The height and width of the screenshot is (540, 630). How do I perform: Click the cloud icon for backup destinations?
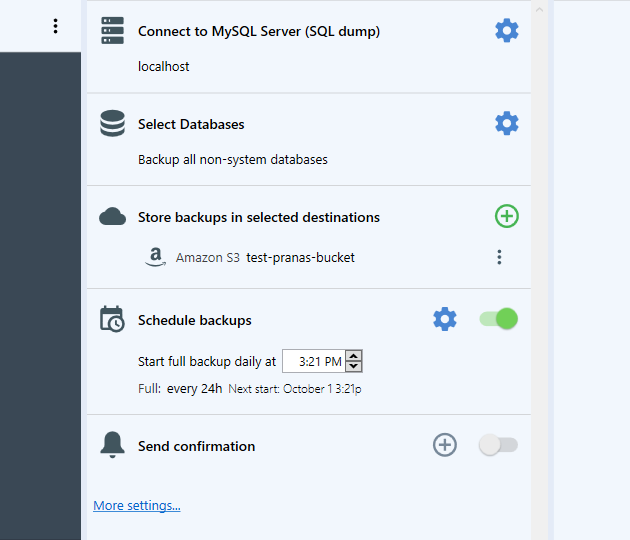(112, 217)
